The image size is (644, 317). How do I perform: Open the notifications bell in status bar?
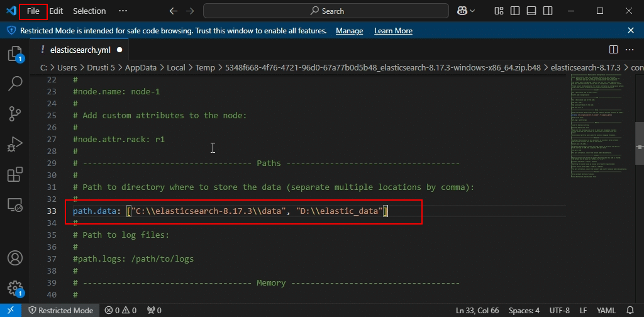click(631, 310)
